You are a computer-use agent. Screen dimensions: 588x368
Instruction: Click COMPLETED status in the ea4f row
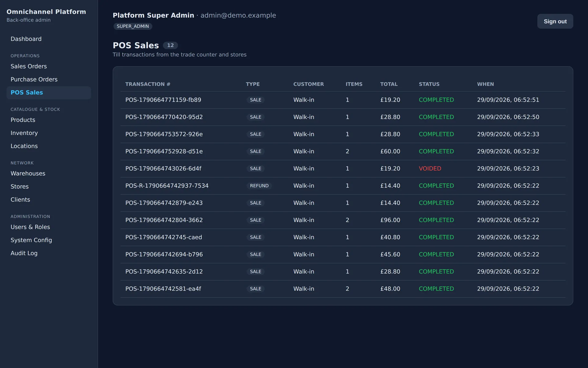436,289
